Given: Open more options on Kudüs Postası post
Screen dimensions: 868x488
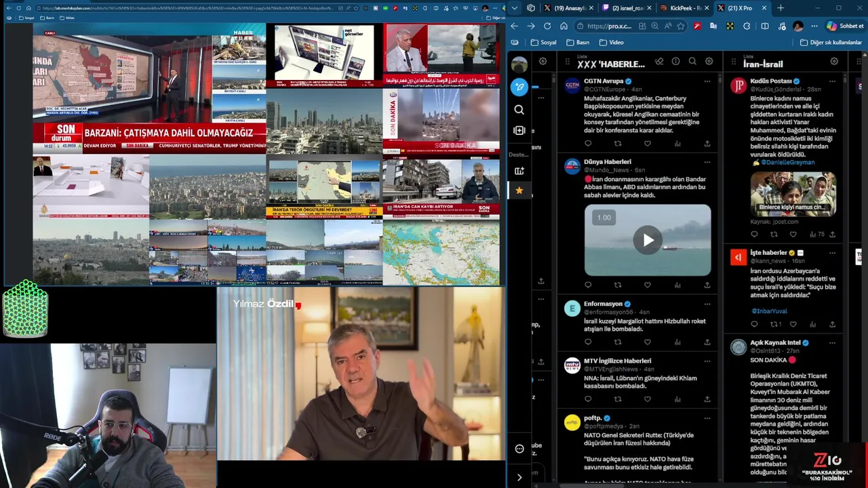Looking at the screenshot, I should pos(833,81).
